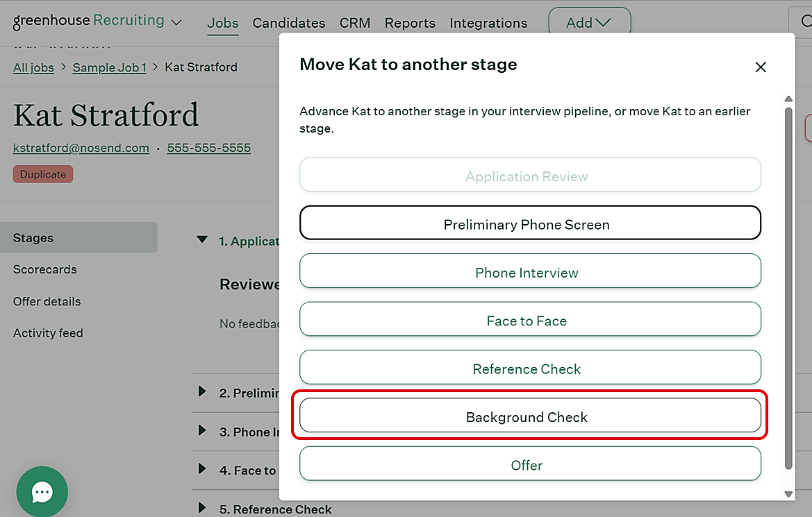Click the Duplicate tag badge

(43, 174)
